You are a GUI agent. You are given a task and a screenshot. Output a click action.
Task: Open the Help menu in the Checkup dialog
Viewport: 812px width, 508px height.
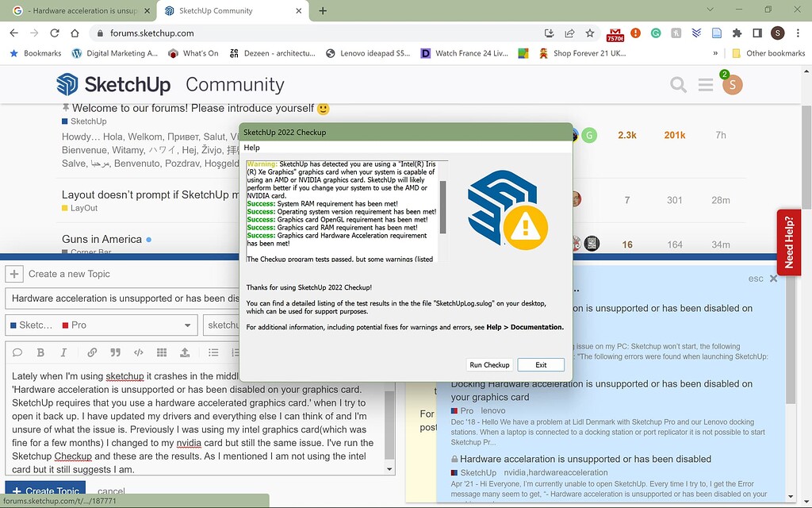pyautogui.click(x=251, y=148)
